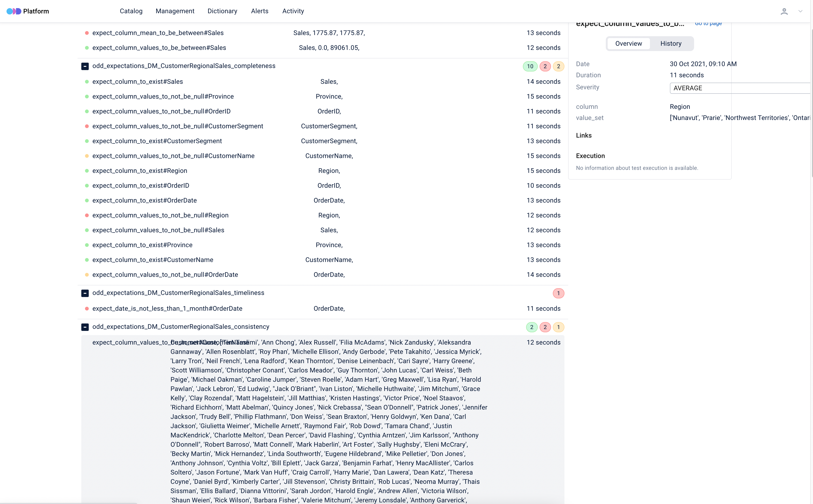This screenshot has height=504, width=813.
Task: Open the Alerts menu
Action: [259, 11]
